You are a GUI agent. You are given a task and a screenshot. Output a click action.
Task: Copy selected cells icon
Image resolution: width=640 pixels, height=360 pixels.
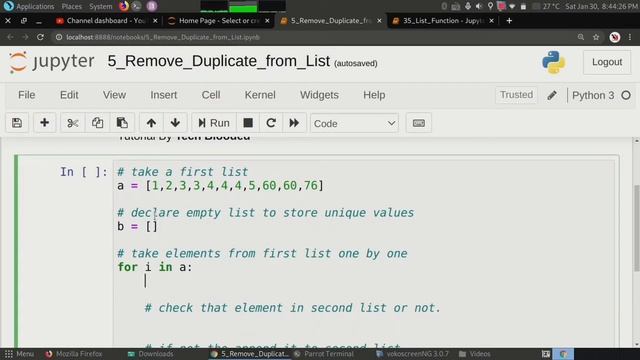[x=97, y=123]
